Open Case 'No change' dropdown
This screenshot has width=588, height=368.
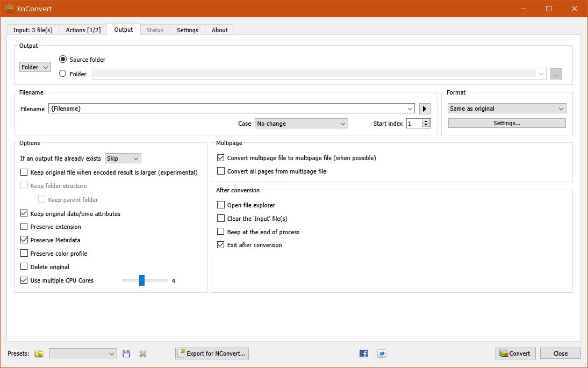coord(301,123)
